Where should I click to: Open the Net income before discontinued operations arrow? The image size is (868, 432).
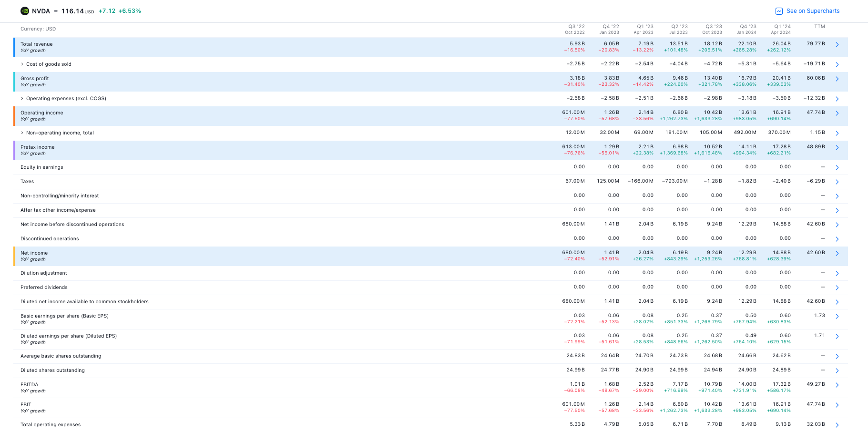click(x=837, y=225)
